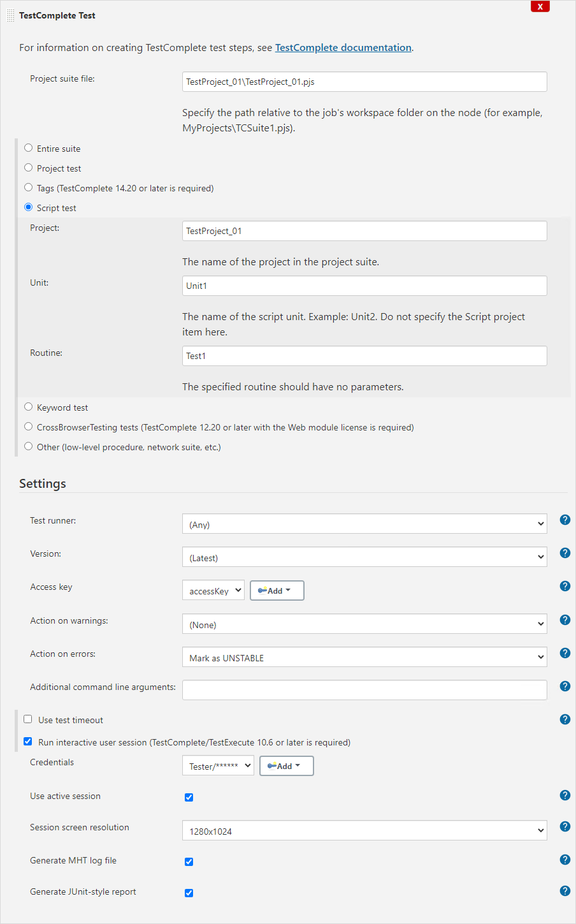576x924 pixels.
Task: Click help icon for Access key
Action: pos(565,586)
